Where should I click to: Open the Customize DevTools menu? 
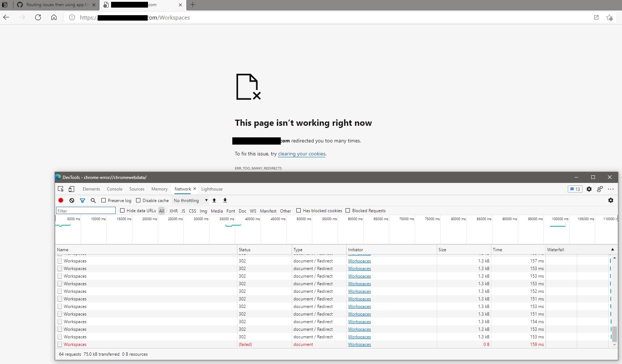click(x=612, y=189)
